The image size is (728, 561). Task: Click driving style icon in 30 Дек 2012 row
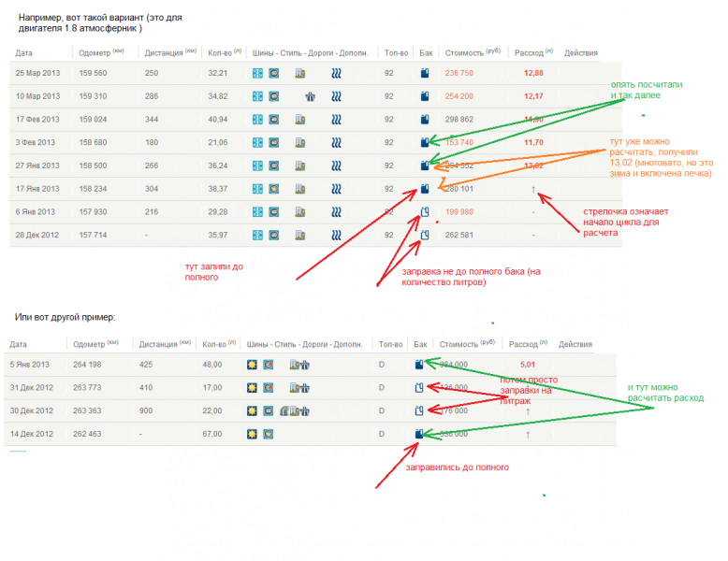coord(269,411)
